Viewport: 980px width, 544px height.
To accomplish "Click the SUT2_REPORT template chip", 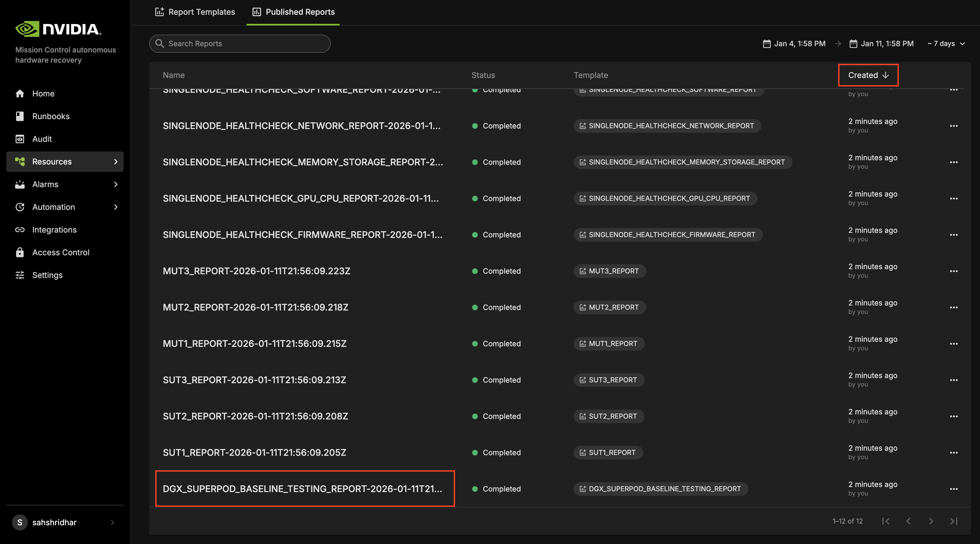I will pos(609,416).
